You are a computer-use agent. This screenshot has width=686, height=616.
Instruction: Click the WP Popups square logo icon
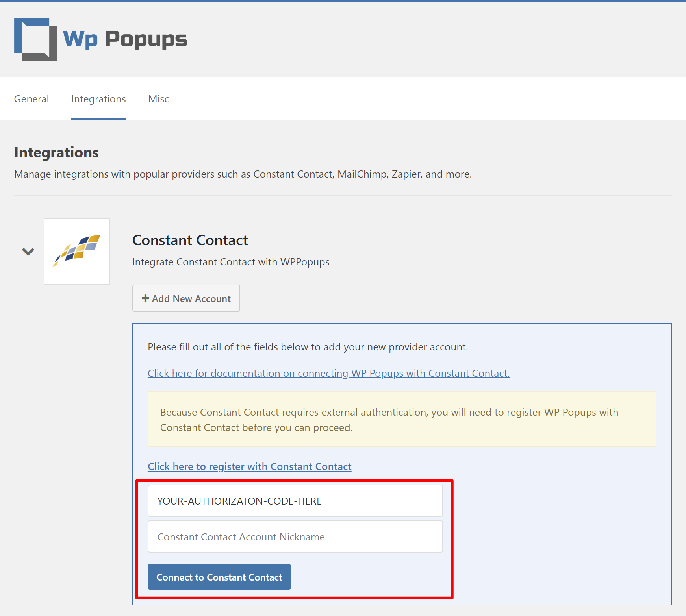[35, 39]
